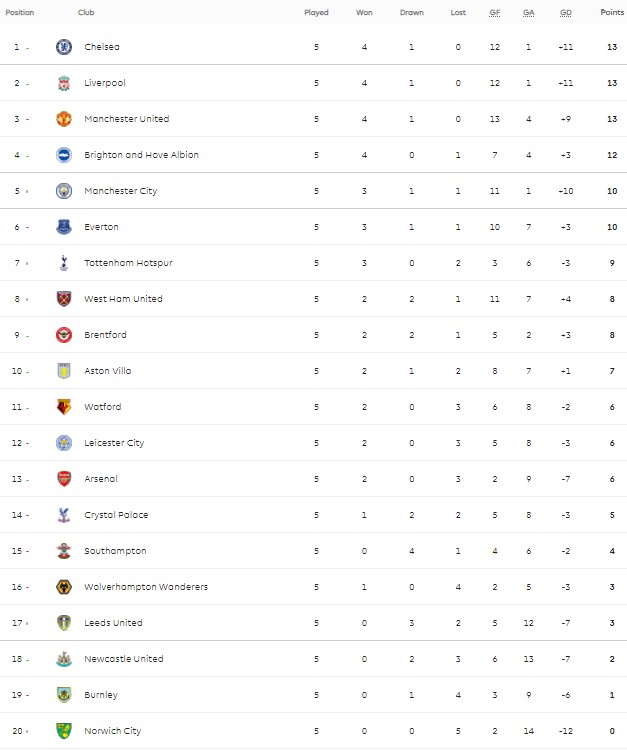The width and height of the screenshot is (627, 751).
Task: Click the Brighton and Hove Albion badge
Action: 64,155
